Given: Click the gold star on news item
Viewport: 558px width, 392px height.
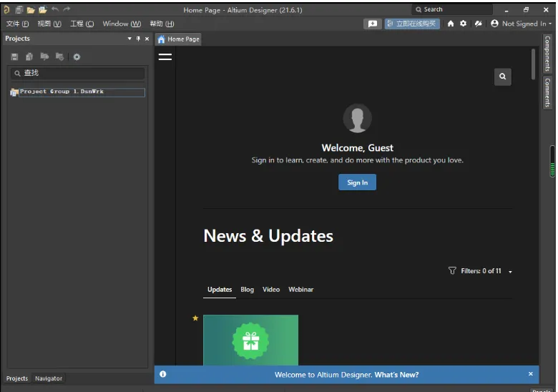Looking at the screenshot, I should [x=195, y=318].
